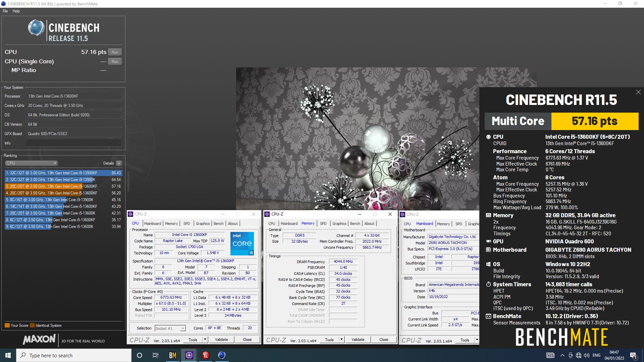
Task: Open Bench tab in first CPU-Z window
Action: point(218,224)
